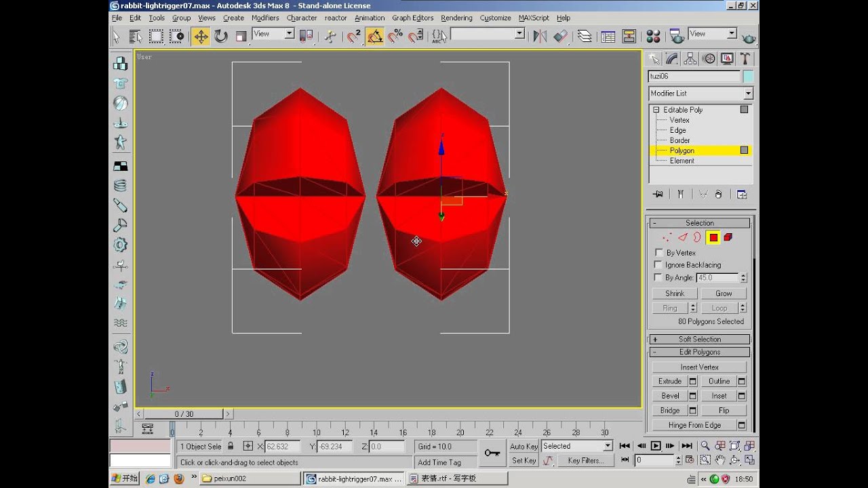Open the Curve Editor

pos(608,37)
